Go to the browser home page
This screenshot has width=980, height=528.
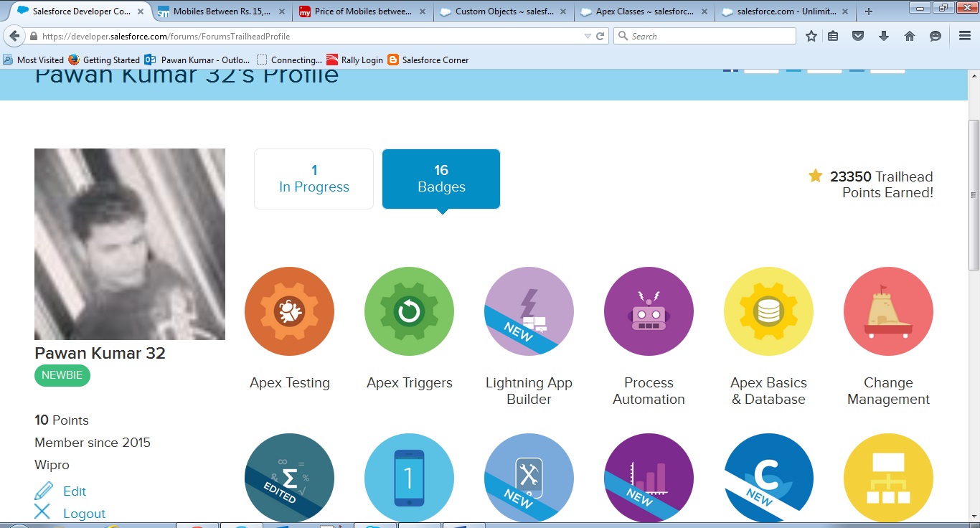(910, 36)
